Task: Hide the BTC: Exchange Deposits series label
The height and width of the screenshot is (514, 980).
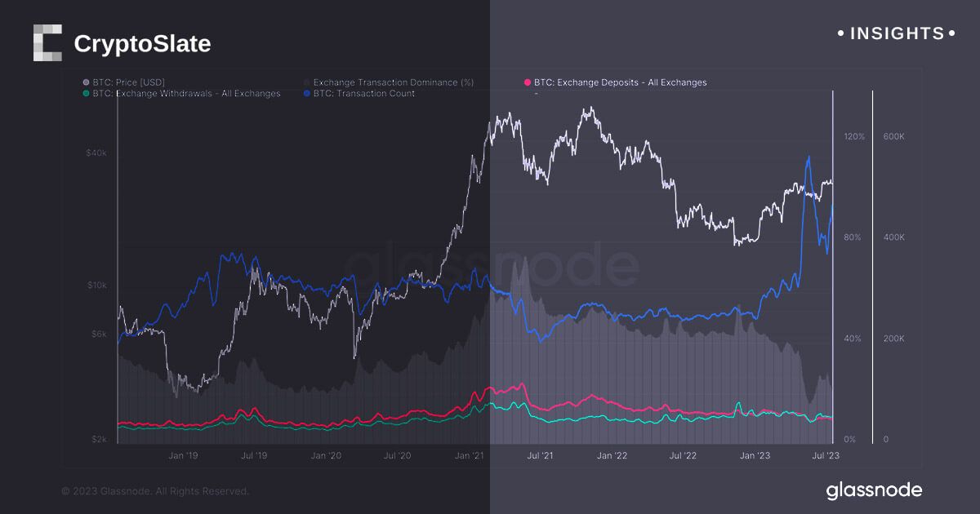Action: click(x=620, y=82)
